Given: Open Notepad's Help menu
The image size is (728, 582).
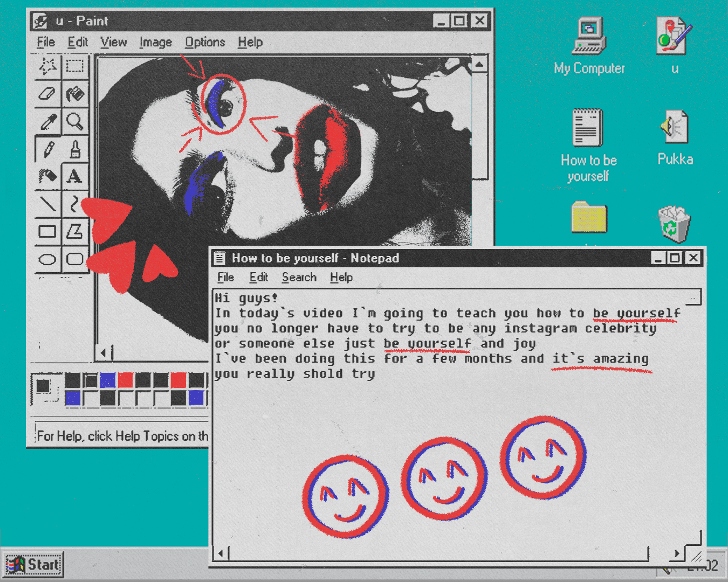Looking at the screenshot, I should click(x=341, y=278).
